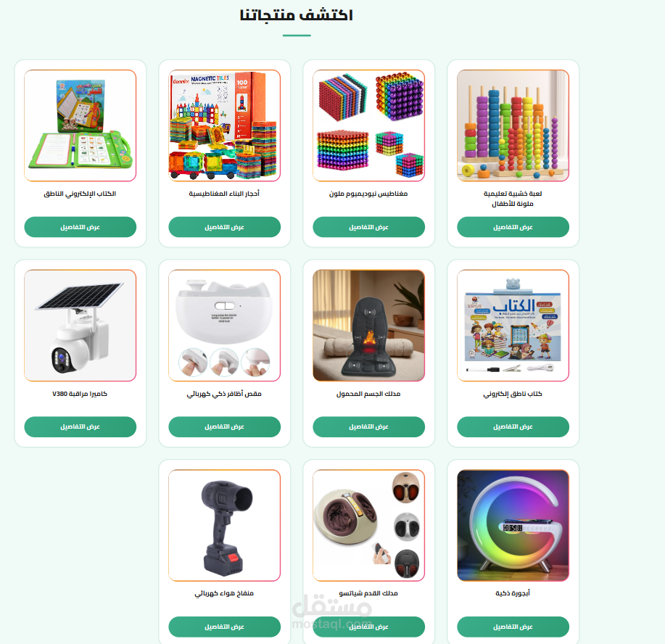Show details of مغناطيس نيوديميوم ملون
The image size is (665, 644).
tap(368, 227)
